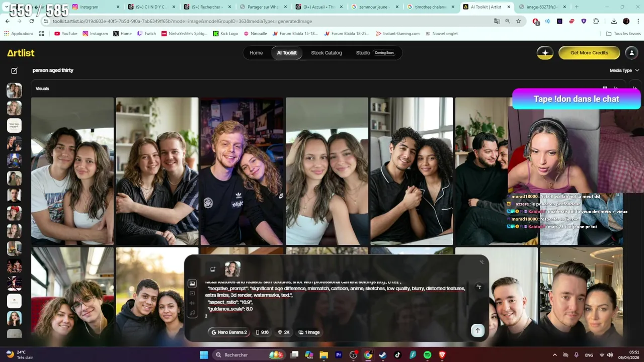Open new browser tab with plus button
This screenshot has width=644, height=362.
(577, 7)
